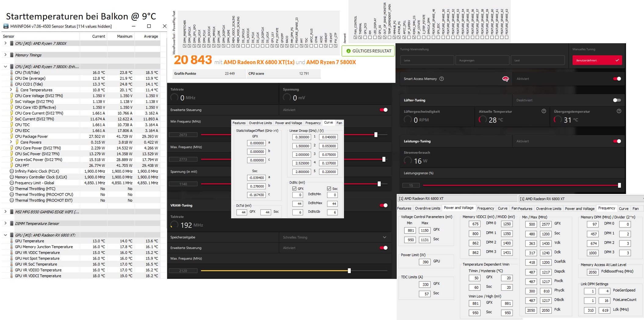The width and height of the screenshot is (644, 320).
Task: Turn off the Leistungs-Tuning toggle
Action: [x=617, y=141]
